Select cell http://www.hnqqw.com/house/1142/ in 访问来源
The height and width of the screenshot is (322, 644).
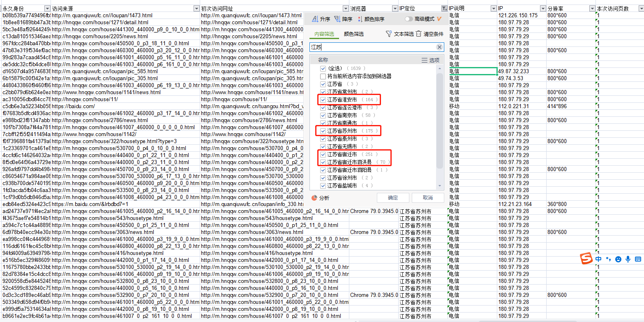[125, 134]
